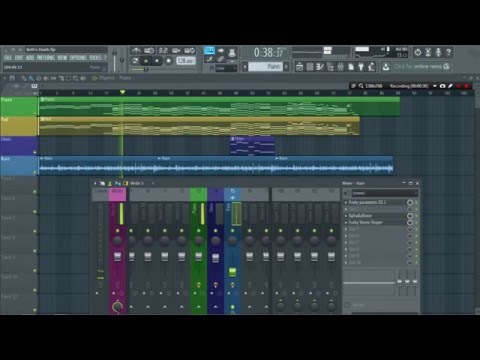Image resolution: width=480 pixels, height=360 pixels.
Task: Click the green playhead marker on timeline
Action: click(x=122, y=92)
